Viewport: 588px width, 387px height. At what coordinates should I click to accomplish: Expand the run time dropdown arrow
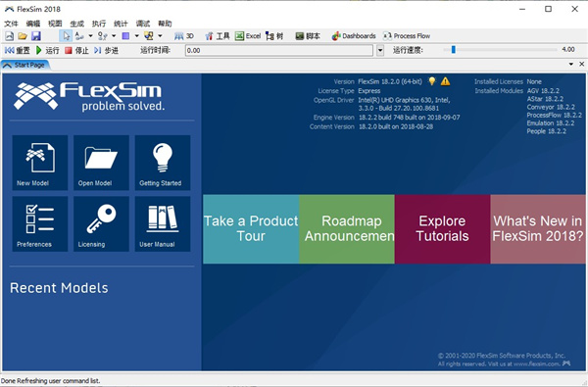click(x=380, y=50)
